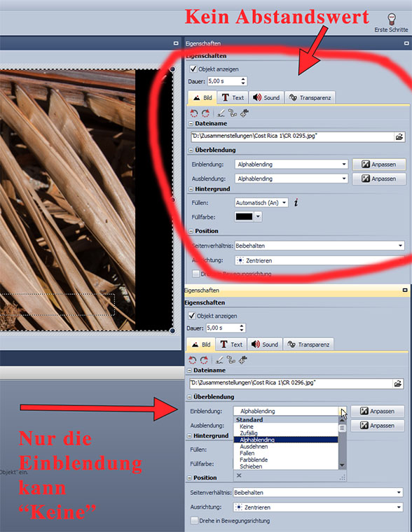412x532 pixels.
Task: Click Dauer stepper arrows in CR 0296 panel
Action: [x=242, y=328]
